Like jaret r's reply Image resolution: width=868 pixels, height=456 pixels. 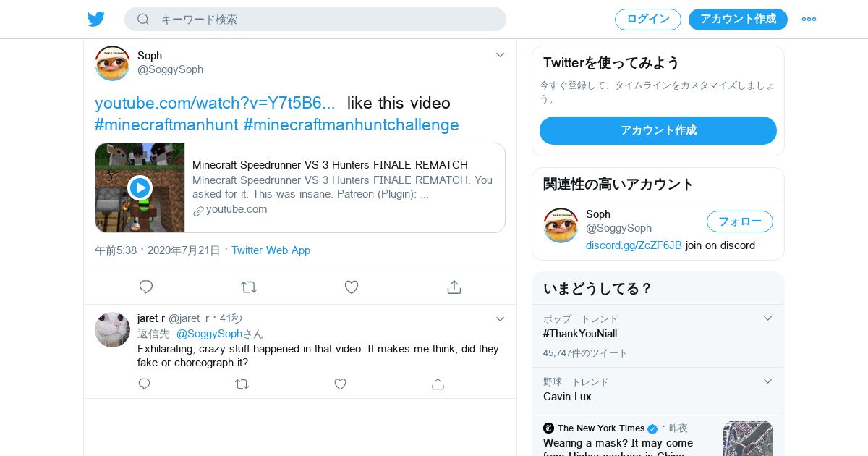pyautogui.click(x=340, y=384)
